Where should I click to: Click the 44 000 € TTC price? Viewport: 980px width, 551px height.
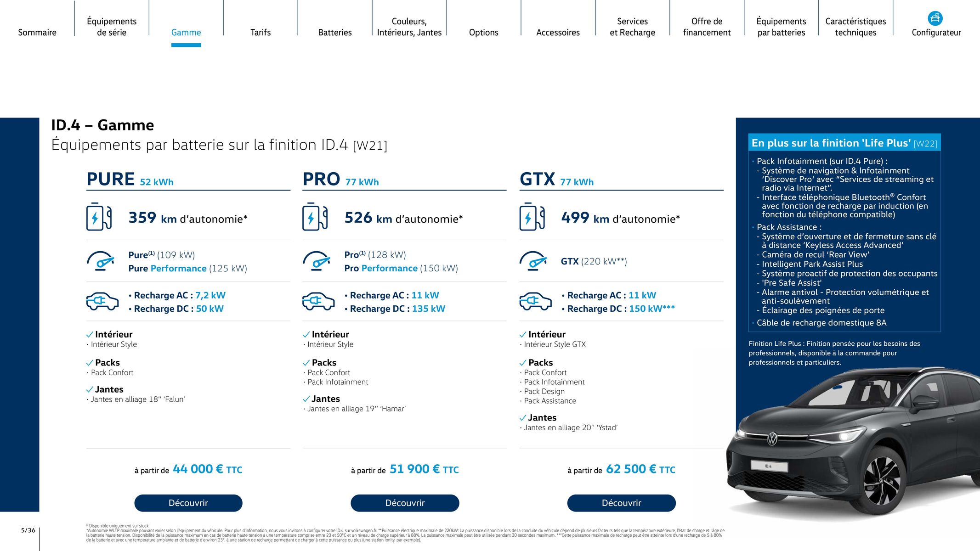tap(208, 469)
